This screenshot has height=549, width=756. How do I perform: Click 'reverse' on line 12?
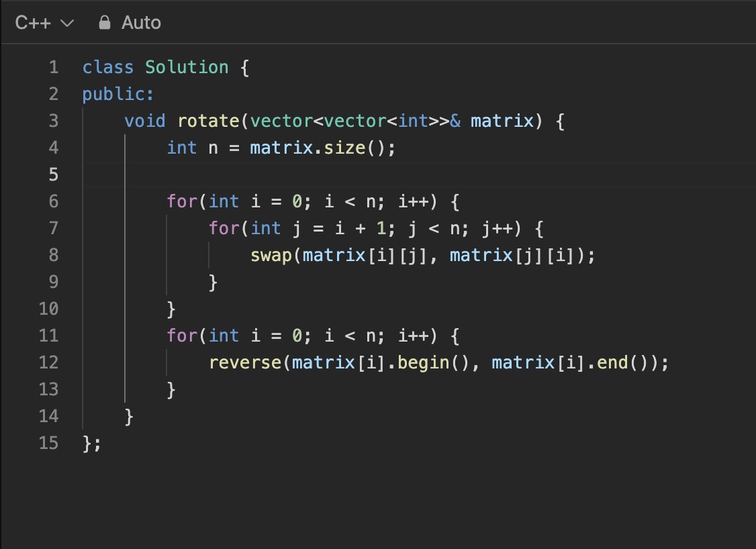[245, 362]
